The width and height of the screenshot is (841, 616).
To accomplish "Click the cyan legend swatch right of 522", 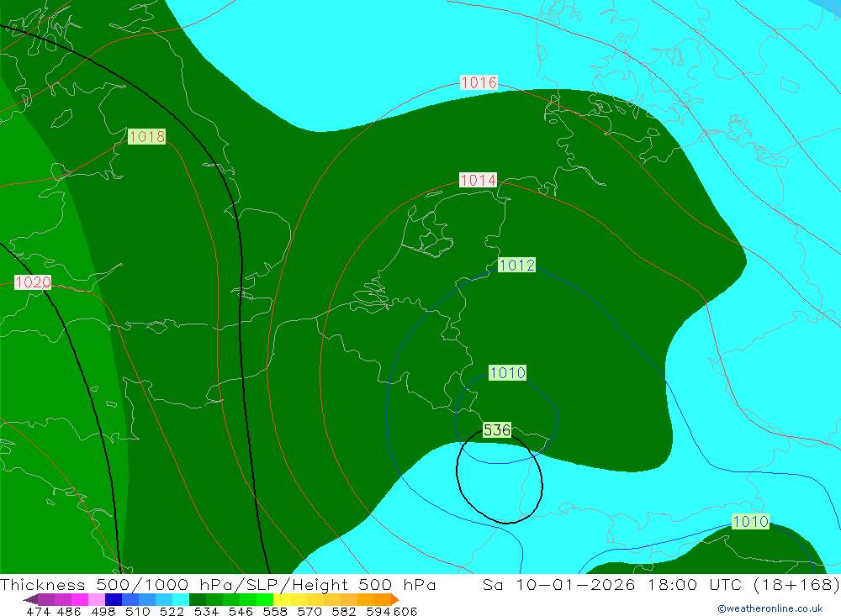I will (x=181, y=599).
